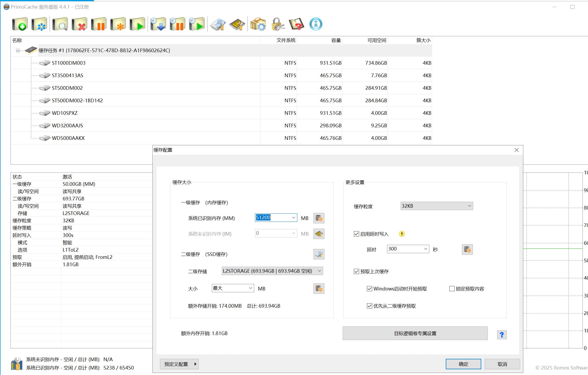The width and height of the screenshot is (588, 375).
Task: Toggle the 预取上次缓存 checkbox
Action: [x=357, y=271]
